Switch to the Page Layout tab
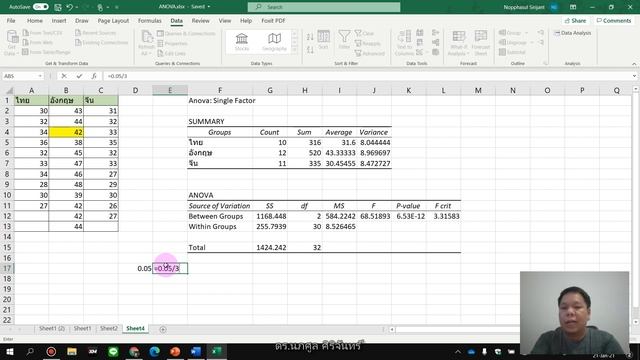Viewport: 640px width, 360px height. coord(113,20)
